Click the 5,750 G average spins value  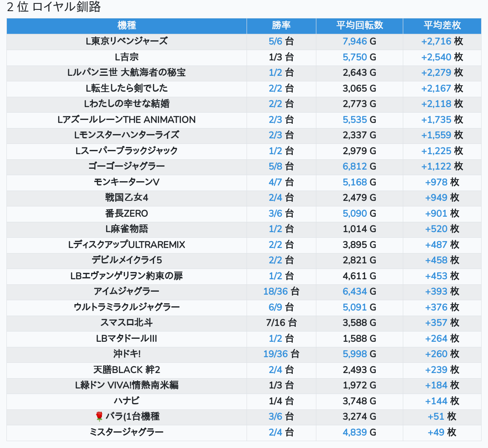pyautogui.click(x=360, y=57)
